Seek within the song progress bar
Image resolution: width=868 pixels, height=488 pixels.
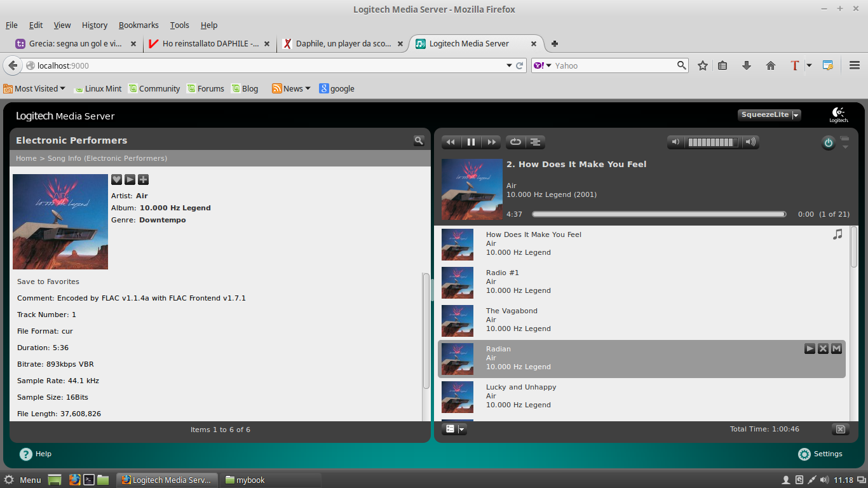[x=659, y=214]
